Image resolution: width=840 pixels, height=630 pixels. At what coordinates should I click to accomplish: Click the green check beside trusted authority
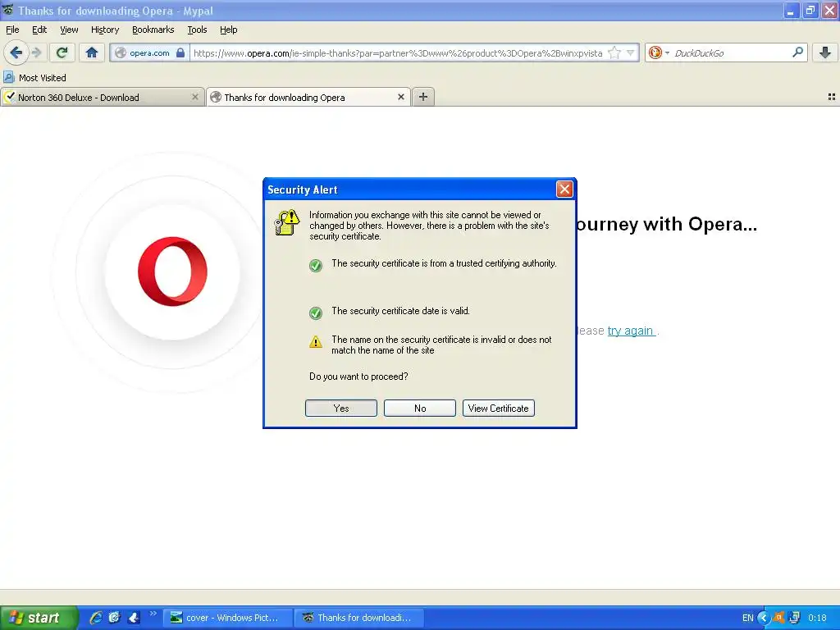coord(316,265)
